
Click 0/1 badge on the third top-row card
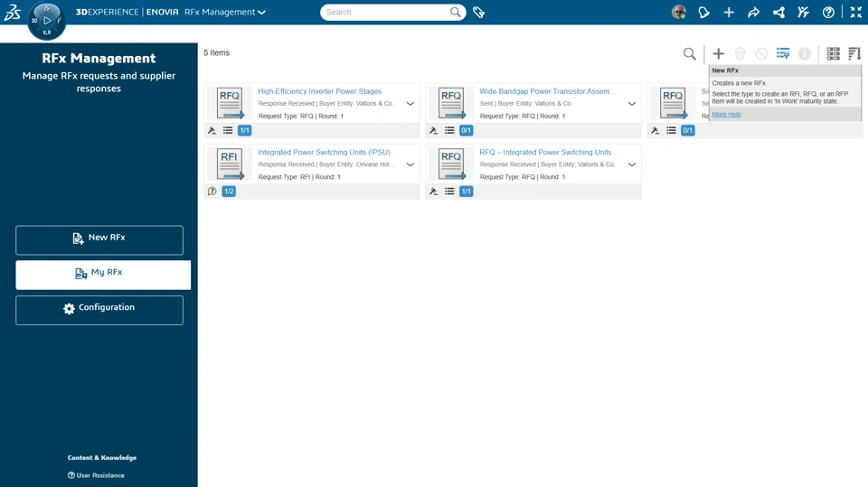coord(687,131)
